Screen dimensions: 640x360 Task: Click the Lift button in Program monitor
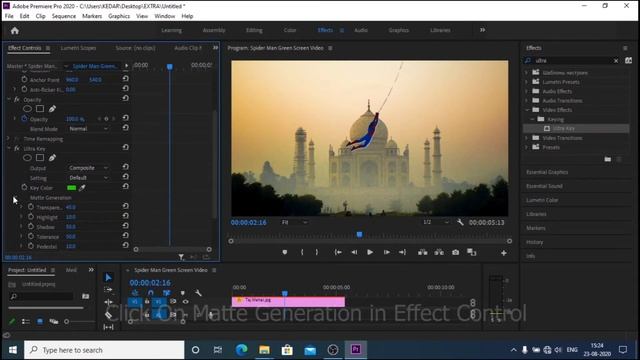(422, 253)
